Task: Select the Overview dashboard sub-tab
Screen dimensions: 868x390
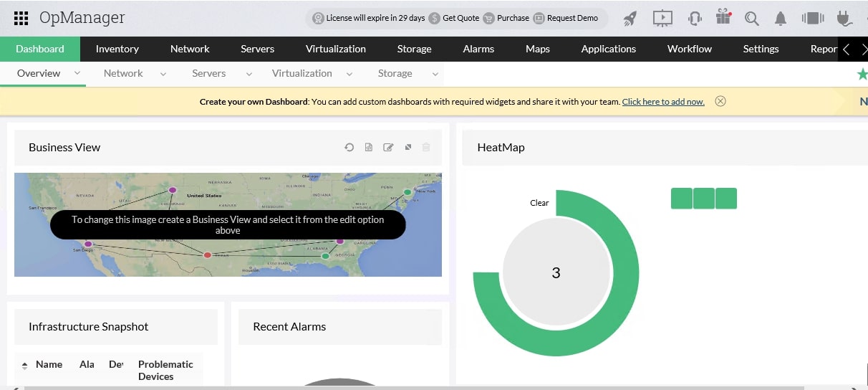Action: [39, 73]
